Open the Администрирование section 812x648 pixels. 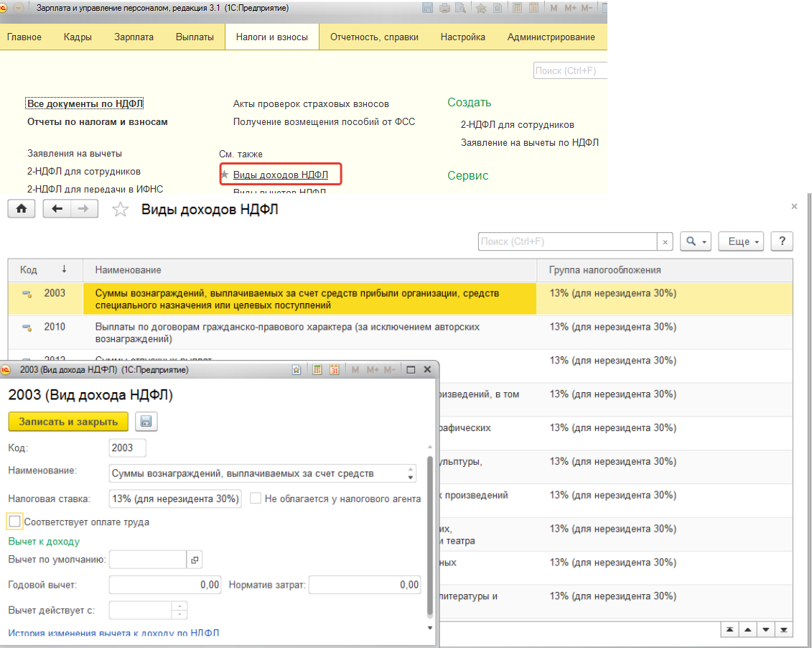point(551,37)
